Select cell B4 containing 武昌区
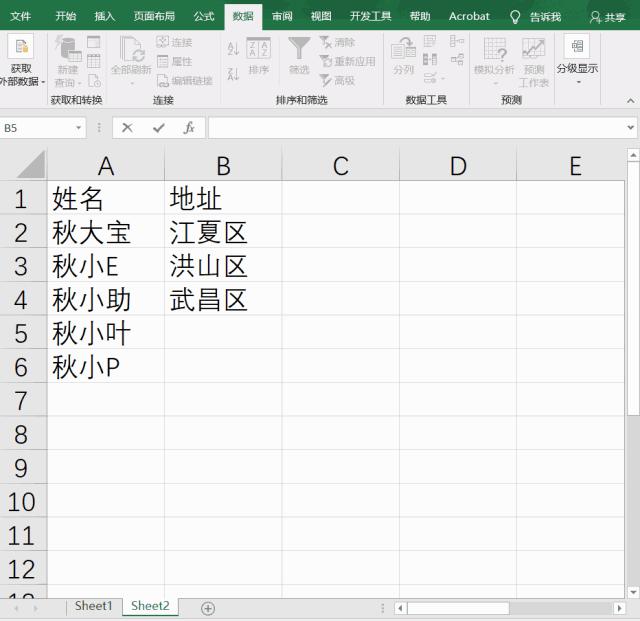Image resolution: width=640 pixels, height=621 pixels. click(222, 299)
